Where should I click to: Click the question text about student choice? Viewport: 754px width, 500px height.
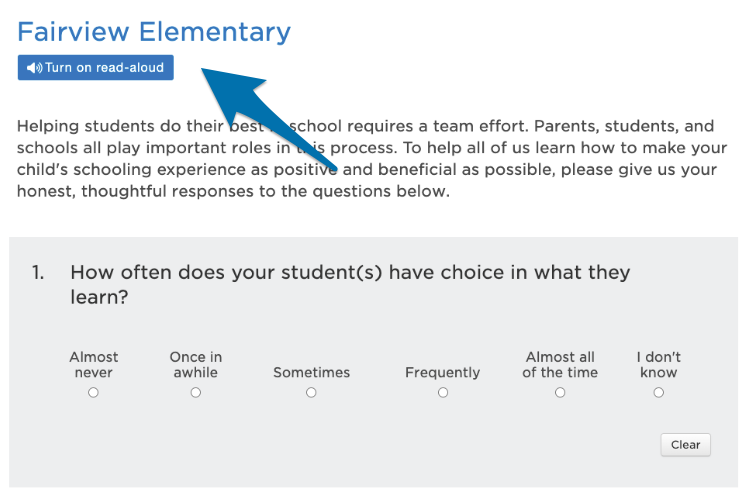[350, 285]
